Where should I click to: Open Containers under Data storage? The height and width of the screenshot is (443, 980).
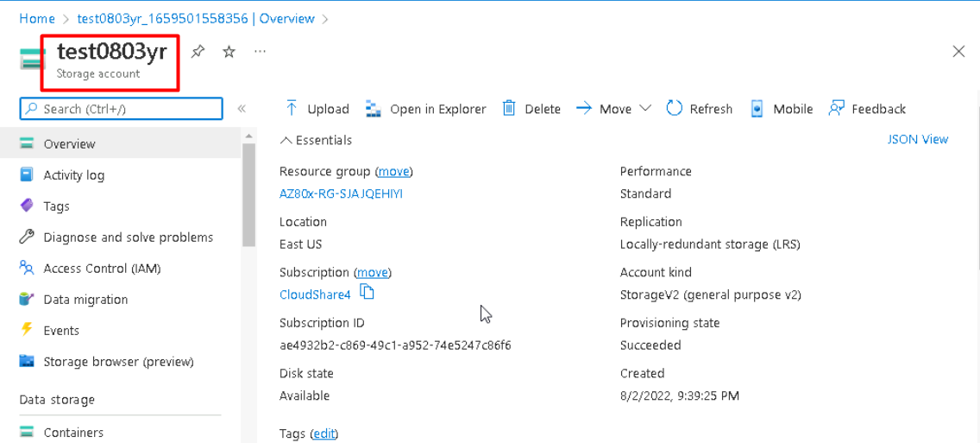[73, 433]
